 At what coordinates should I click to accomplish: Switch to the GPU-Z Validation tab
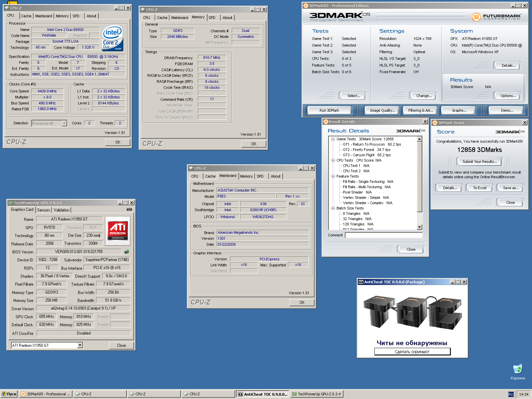pyautogui.click(x=62, y=210)
